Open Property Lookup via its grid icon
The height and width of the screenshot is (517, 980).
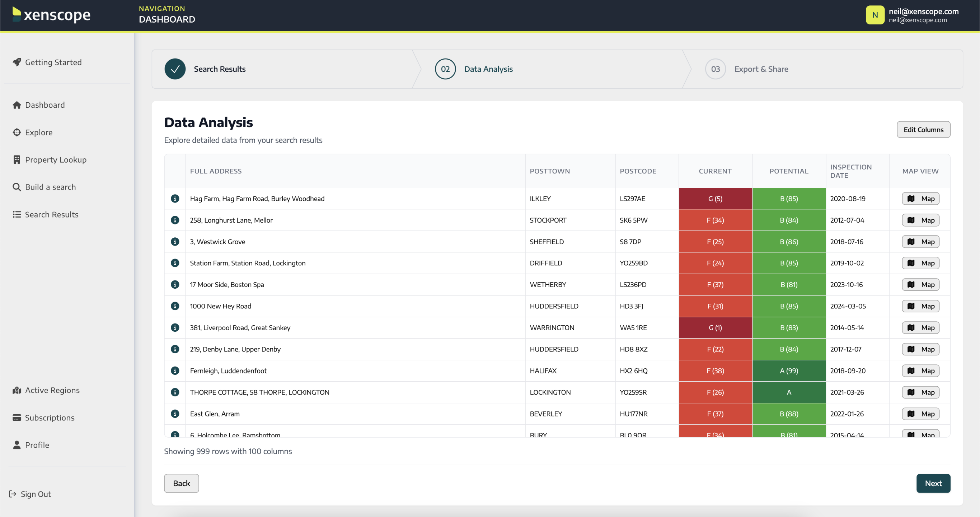click(17, 159)
